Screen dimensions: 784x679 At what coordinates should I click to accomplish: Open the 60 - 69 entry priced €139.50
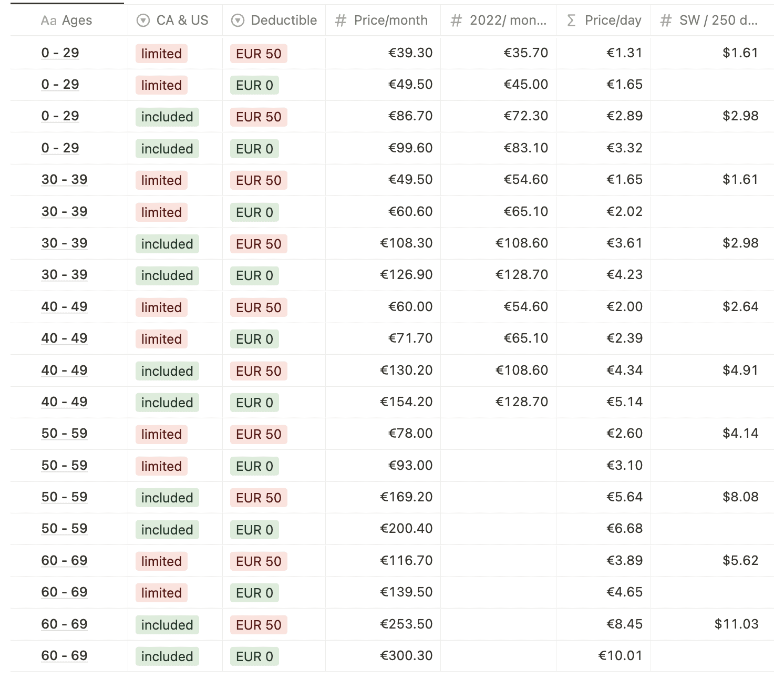(64, 592)
